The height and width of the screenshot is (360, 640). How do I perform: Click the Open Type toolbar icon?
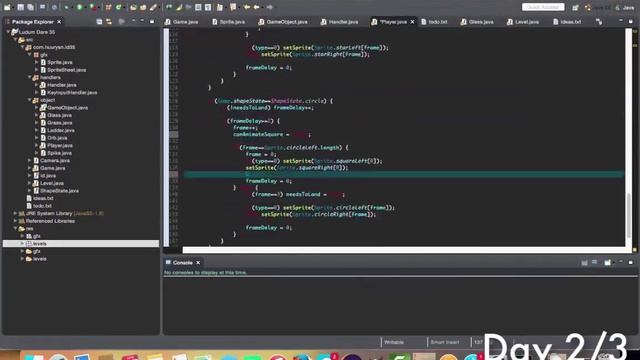pos(133,7)
